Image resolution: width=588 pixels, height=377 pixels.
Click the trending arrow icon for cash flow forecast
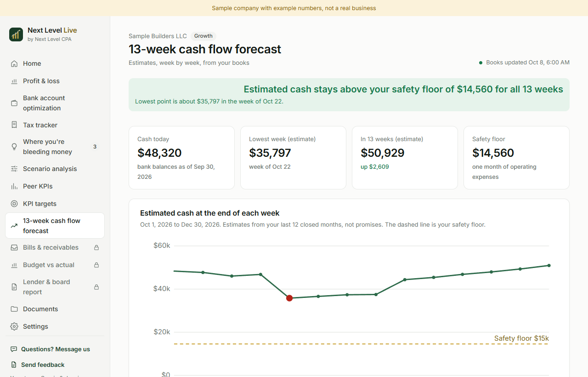click(14, 226)
